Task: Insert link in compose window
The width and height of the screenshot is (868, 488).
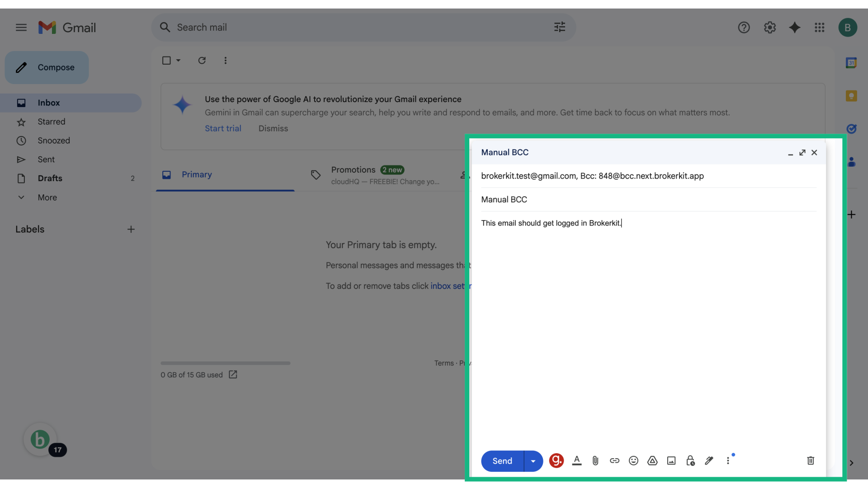Action: [614, 460]
